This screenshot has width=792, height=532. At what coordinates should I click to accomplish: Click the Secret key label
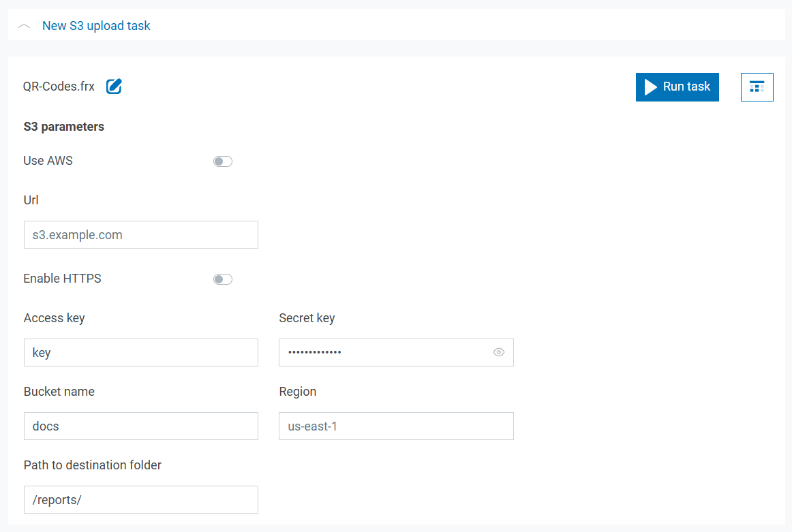[307, 318]
